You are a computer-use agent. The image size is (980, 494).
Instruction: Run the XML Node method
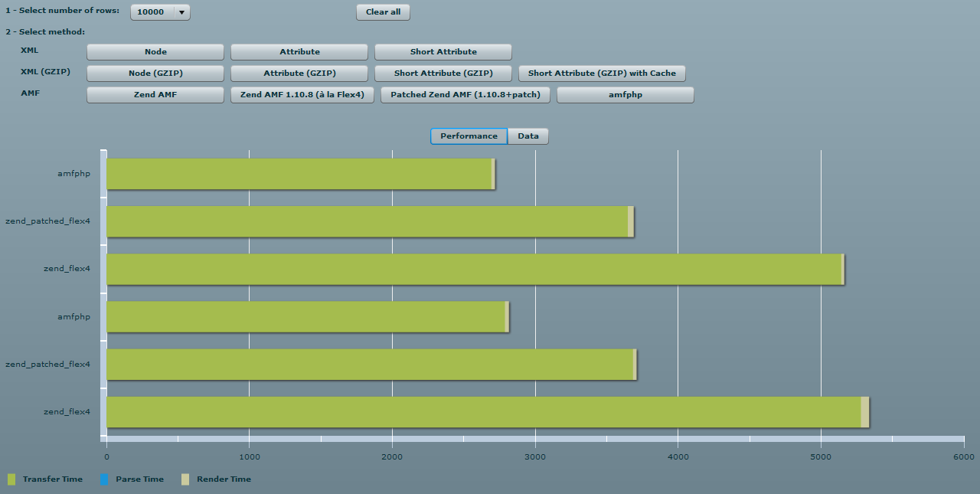[155, 52]
